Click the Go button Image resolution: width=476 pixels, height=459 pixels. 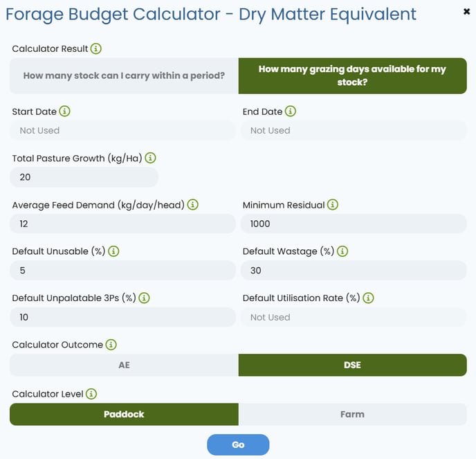coord(238,444)
